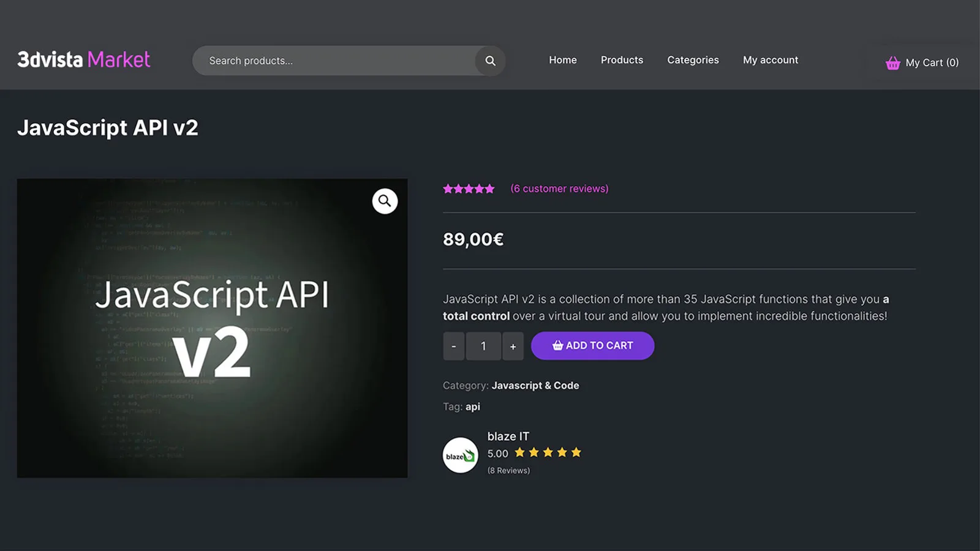
Task: Open the Javascript & Code category link
Action: (536, 385)
